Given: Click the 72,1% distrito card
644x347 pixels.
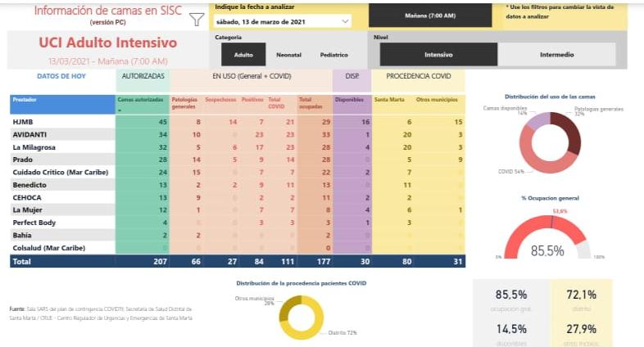Looking at the screenshot, I should (580, 300).
